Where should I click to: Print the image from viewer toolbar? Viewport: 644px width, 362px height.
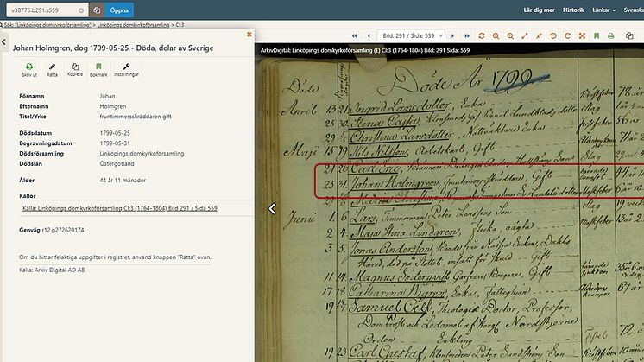coord(610,35)
